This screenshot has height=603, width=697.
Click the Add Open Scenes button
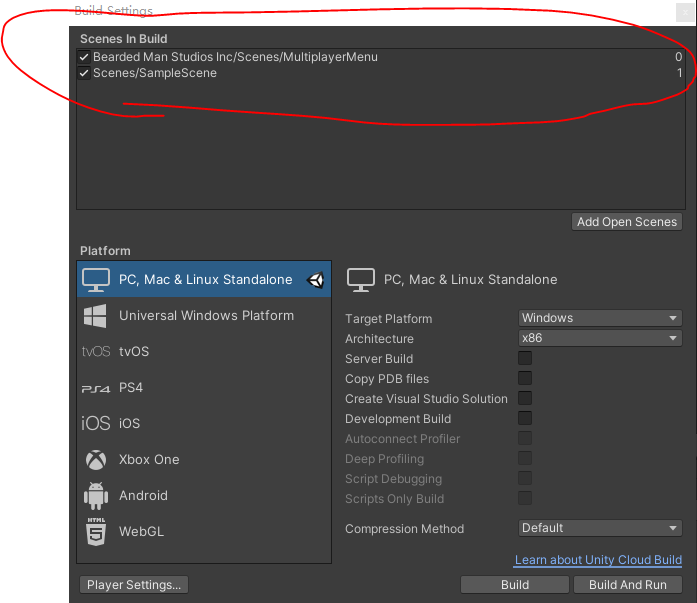click(x=627, y=222)
